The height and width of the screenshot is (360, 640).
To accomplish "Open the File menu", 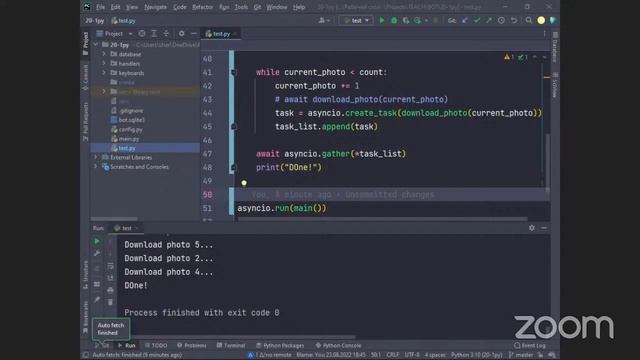I will [x=100, y=7].
